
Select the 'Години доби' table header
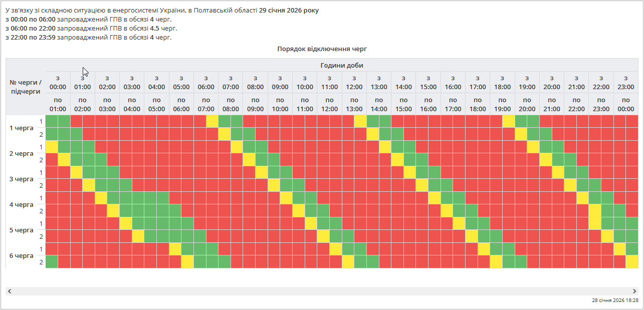(341, 65)
